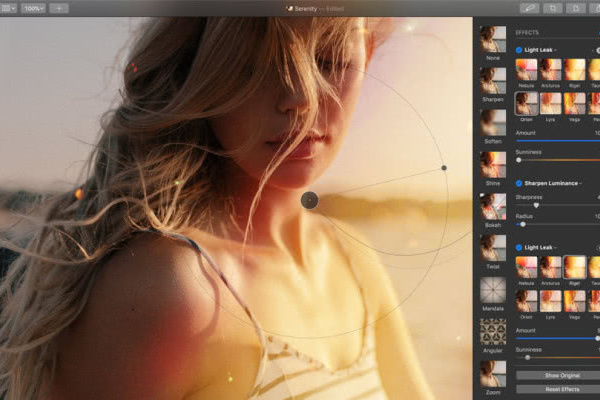
Task: Click the Radius slider handle
Action: (523, 224)
